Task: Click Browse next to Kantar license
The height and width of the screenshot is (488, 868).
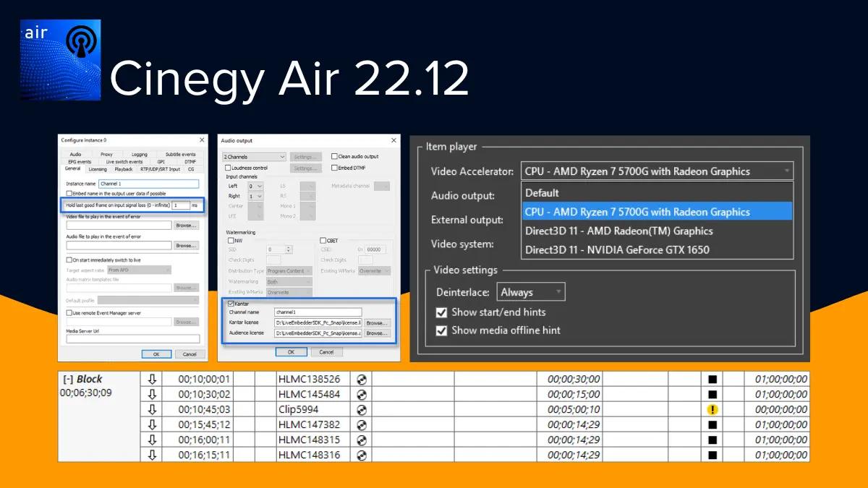Action: [376, 322]
